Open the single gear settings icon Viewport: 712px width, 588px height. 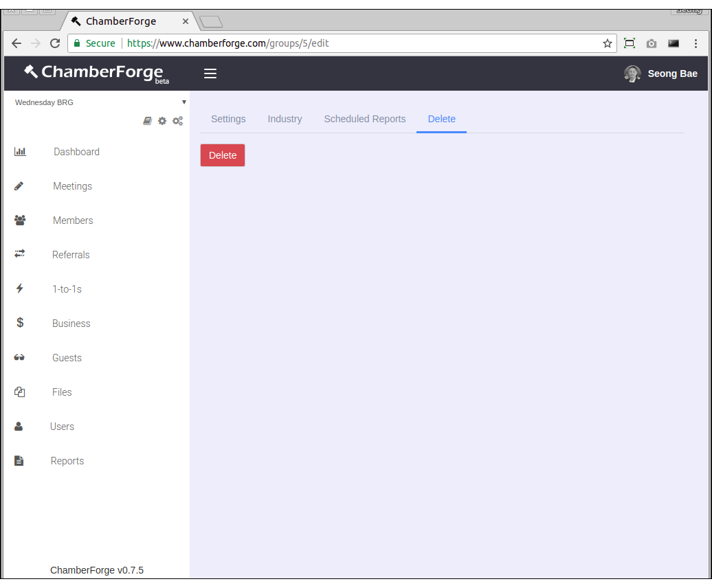(162, 121)
